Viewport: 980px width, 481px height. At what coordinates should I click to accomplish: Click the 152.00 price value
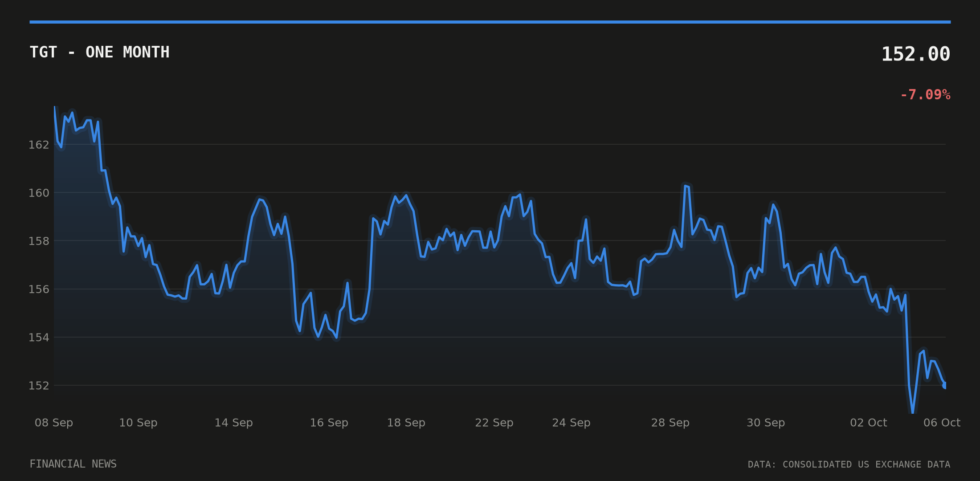click(915, 54)
